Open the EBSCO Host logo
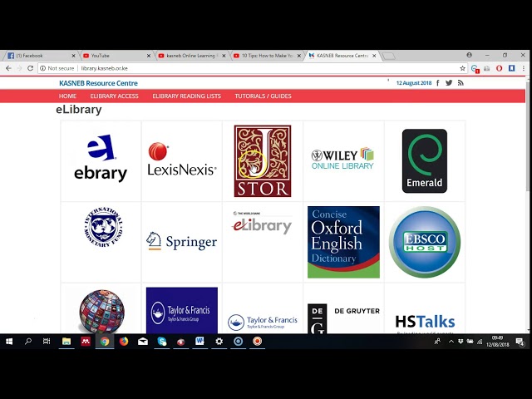 pos(425,242)
